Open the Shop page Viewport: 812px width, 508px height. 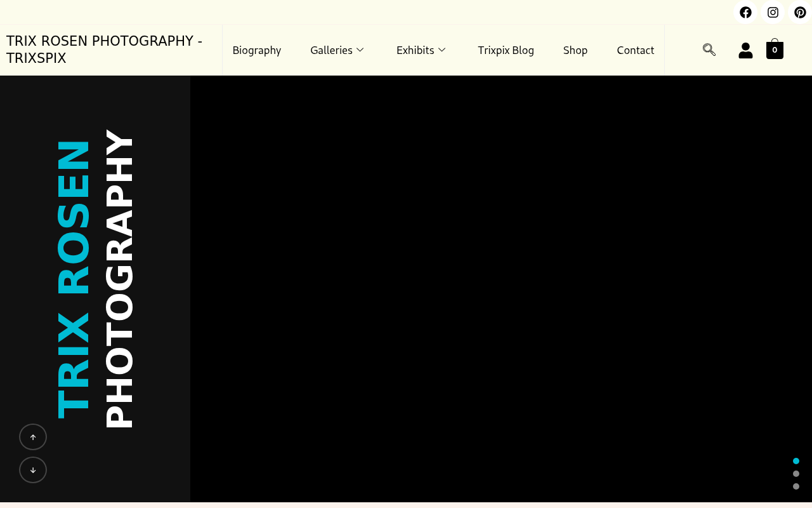click(x=575, y=50)
